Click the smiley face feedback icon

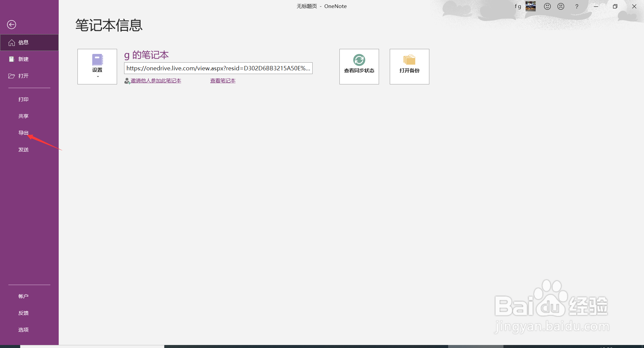pyautogui.click(x=547, y=6)
